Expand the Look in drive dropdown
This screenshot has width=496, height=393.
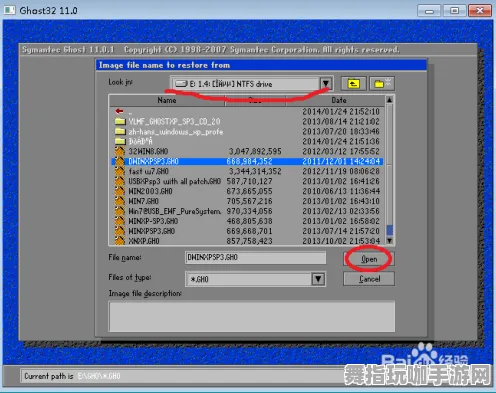tap(325, 83)
